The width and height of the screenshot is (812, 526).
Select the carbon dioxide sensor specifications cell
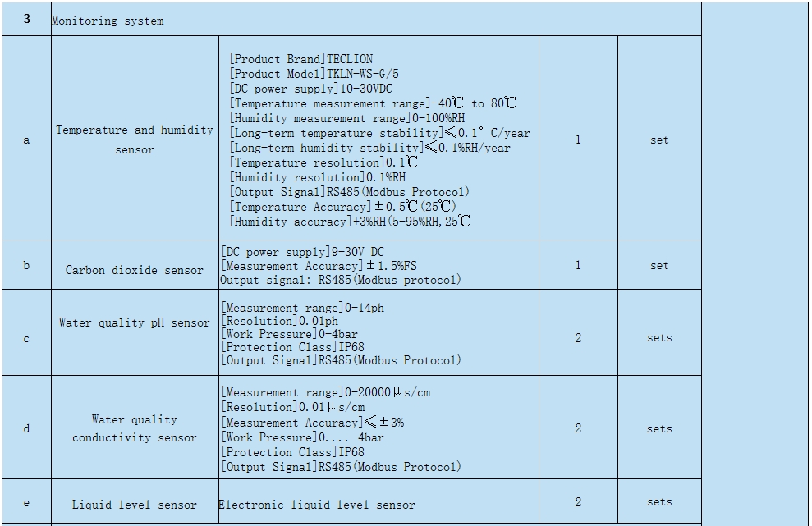(378, 266)
